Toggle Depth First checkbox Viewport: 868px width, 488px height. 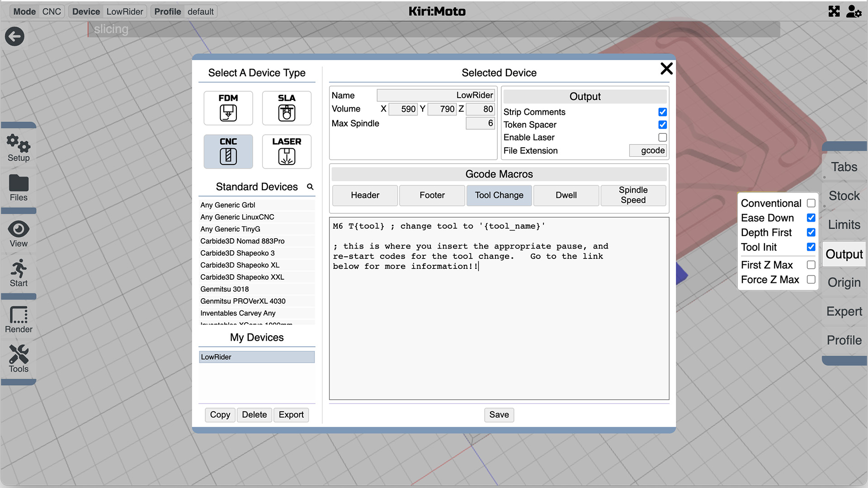pos(811,232)
